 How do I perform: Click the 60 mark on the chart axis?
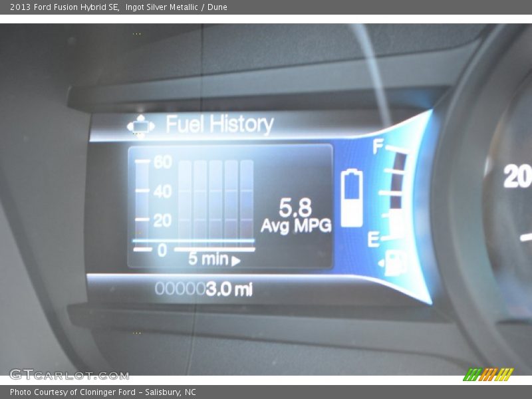(x=163, y=162)
